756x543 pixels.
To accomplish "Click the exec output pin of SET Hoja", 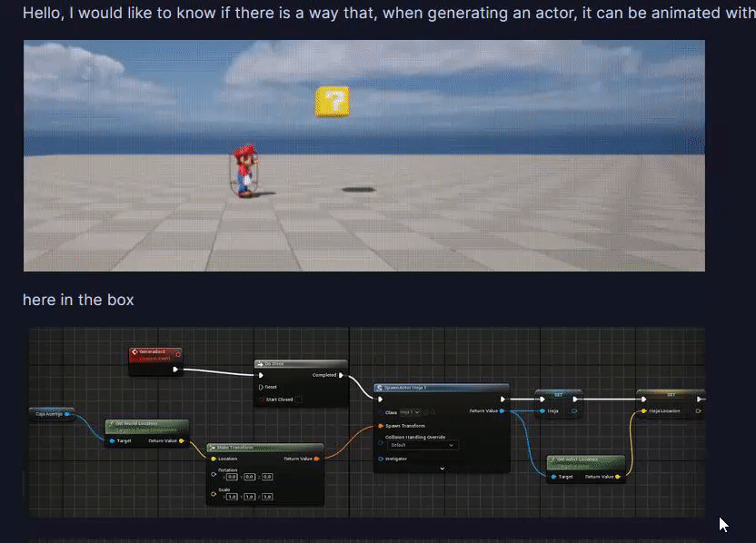I will 574,400.
